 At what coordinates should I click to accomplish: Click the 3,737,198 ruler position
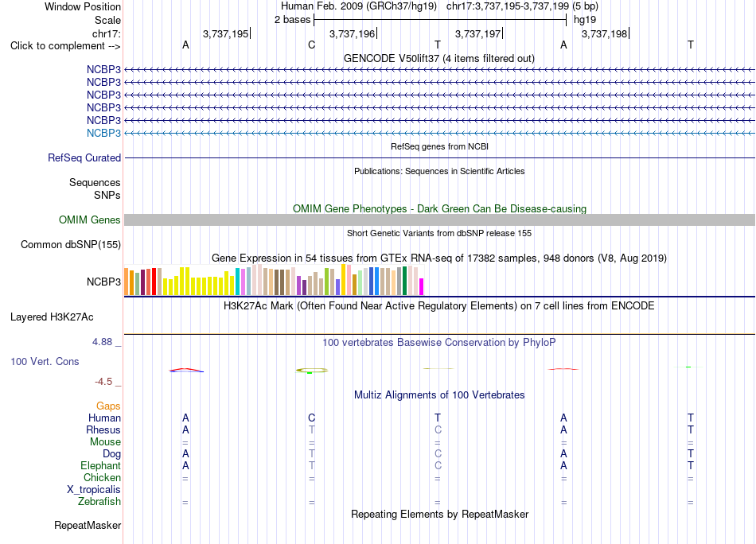(x=605, y=33)
